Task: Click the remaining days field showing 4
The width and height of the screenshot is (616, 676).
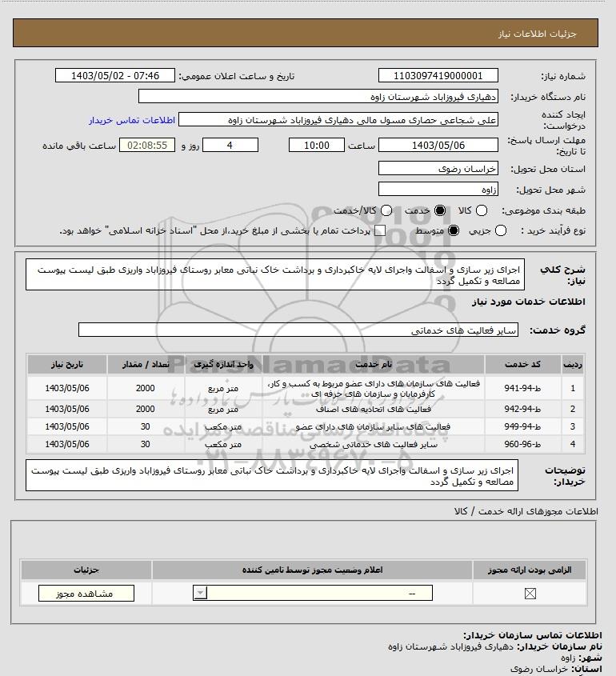Action: [230, 146]
